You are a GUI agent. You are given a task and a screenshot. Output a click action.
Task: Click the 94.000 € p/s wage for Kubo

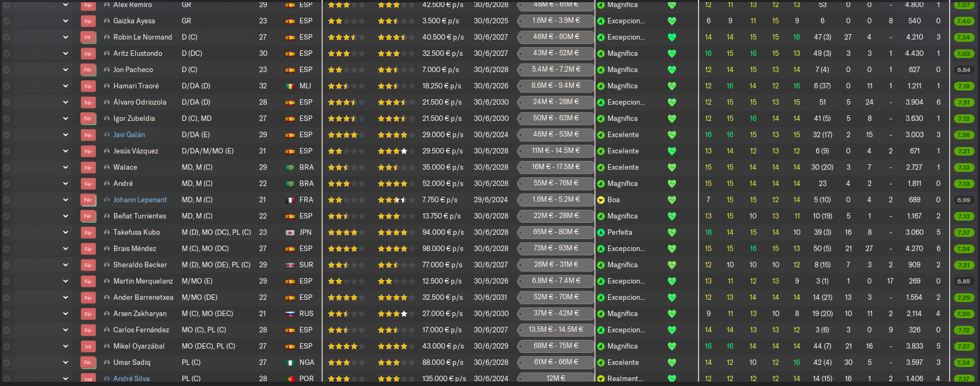[443, 233]
